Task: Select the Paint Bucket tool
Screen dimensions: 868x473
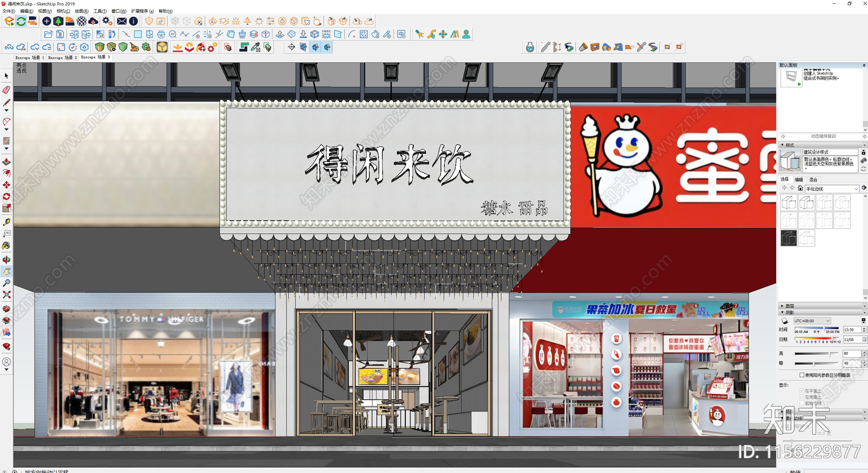Action: point(7,246)
